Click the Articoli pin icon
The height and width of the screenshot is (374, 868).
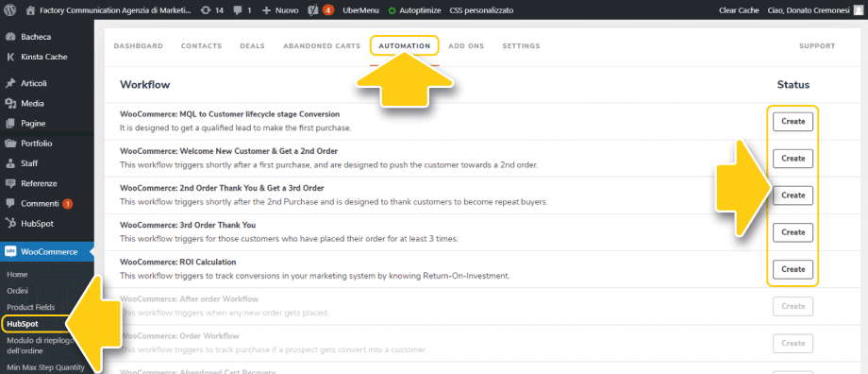point(10,83)
